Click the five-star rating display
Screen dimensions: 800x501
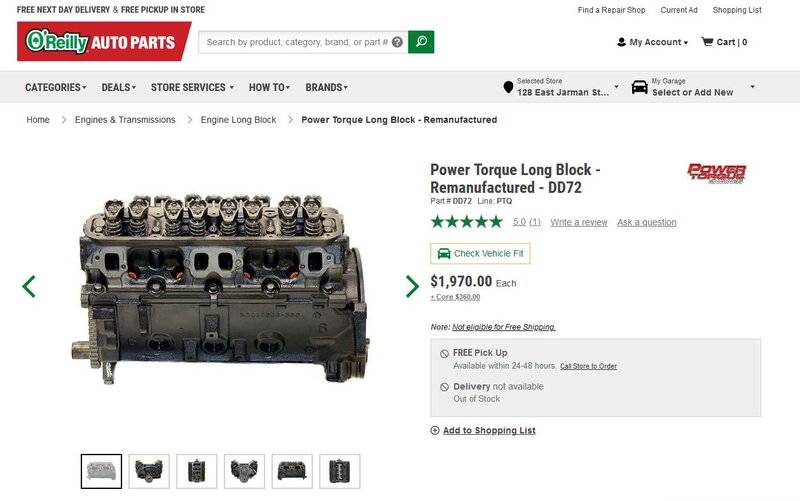click(466, 222)
